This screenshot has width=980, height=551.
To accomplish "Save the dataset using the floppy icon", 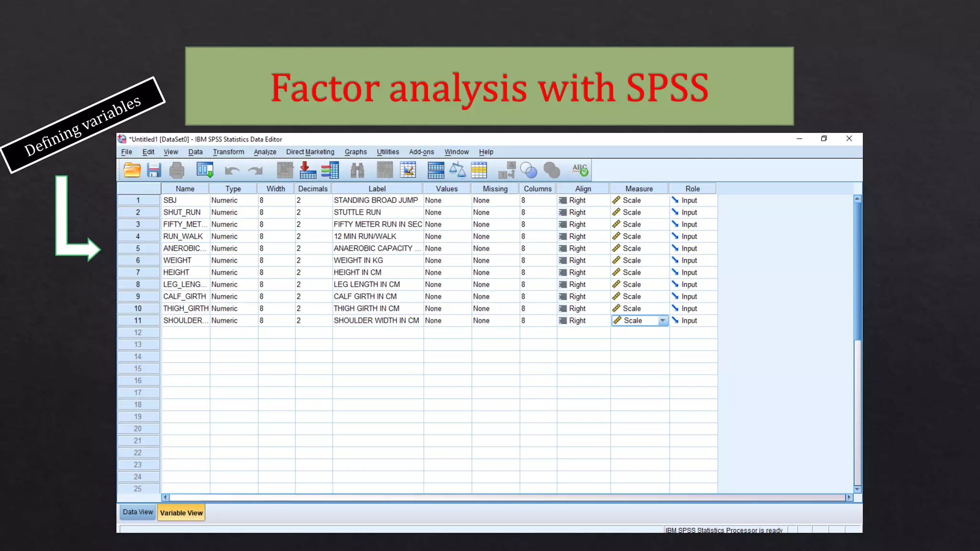I will tap(154, 170).
